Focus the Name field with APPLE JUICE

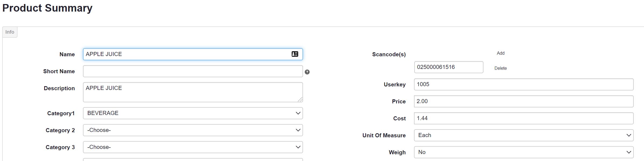(x=186, y=54)
